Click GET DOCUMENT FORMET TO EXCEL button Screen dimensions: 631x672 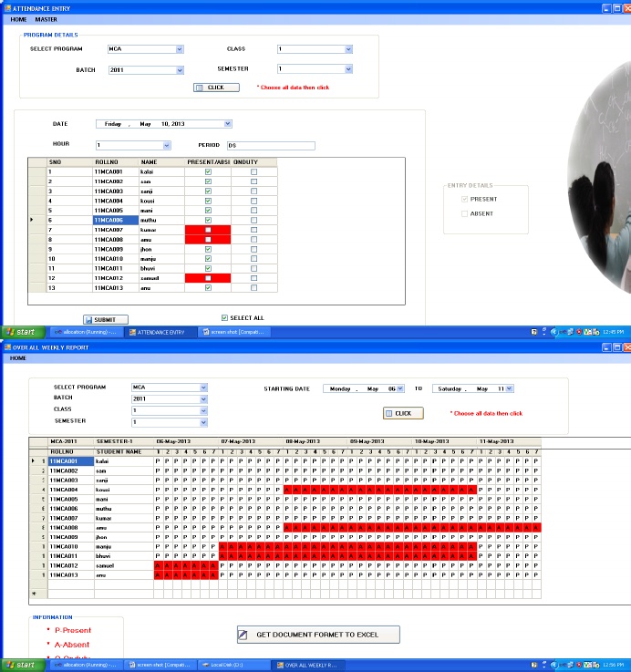click(x=318, y=635)
